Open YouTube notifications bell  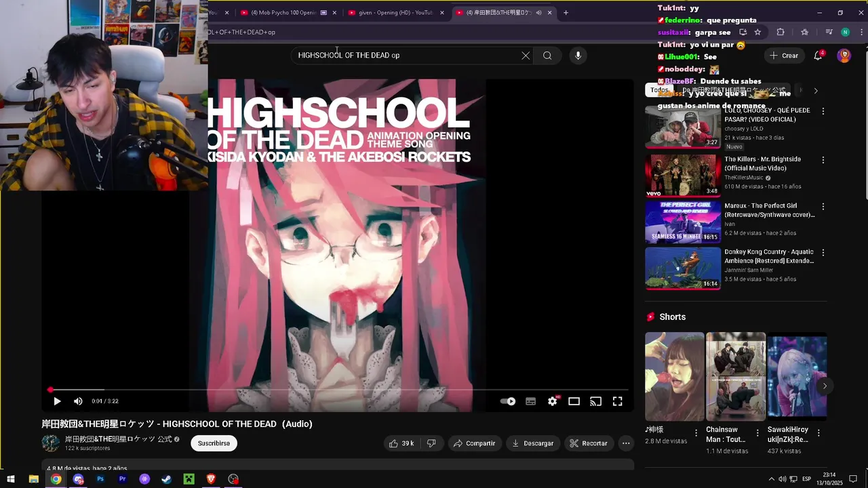(x=818, y=56)
